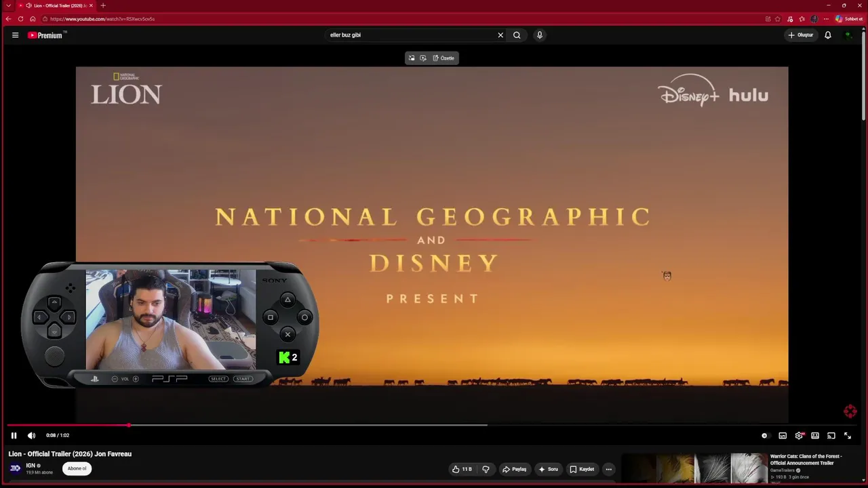868x488 pixels.
Task: Open 'Warrior Cats: Clans of the Forest' title link
Action: pos(806,460)
